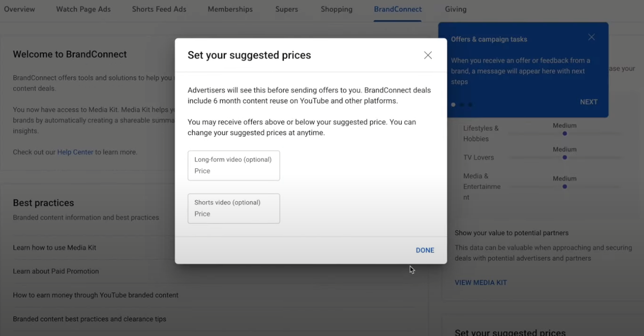This screenshot has height=336, width=644.
Task: Switch to the Watch Page Ads tab
Action: point(83,9)
